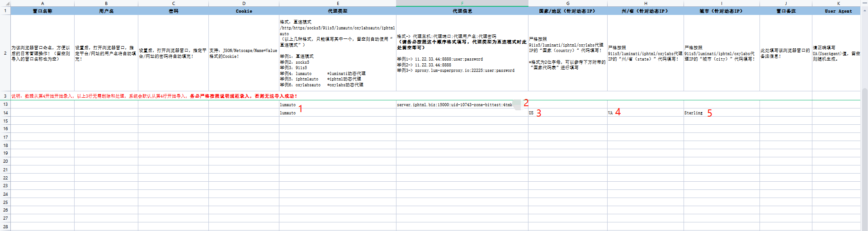Click the red instruction text in row 3

pos(154,96)
